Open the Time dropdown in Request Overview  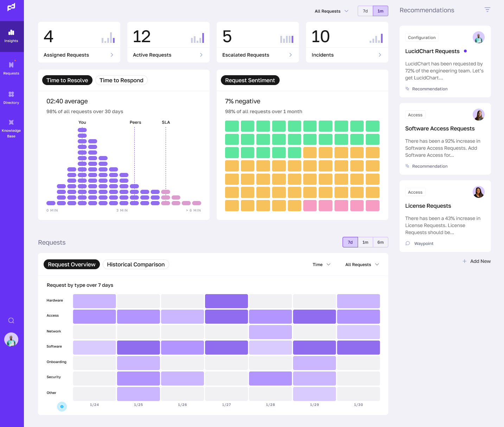[321, 264]
